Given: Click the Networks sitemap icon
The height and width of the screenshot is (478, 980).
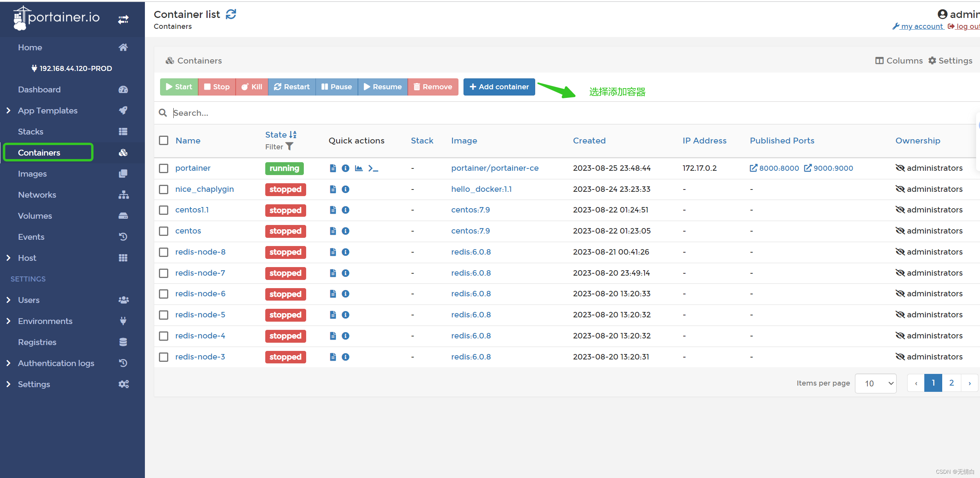Looking at the screenshot, I should tap(123, 195).
